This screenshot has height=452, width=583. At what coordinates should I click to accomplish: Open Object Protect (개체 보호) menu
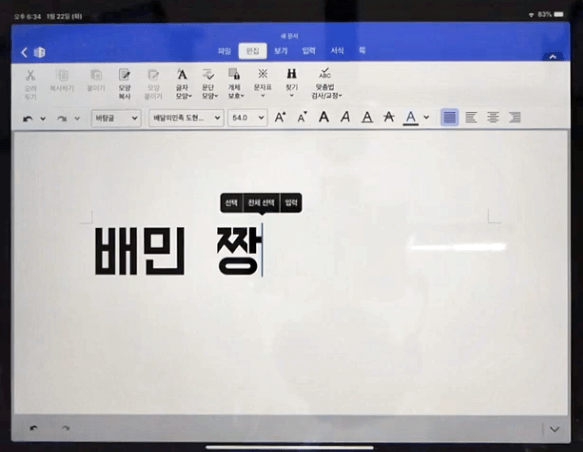click(x=235, y=84)
